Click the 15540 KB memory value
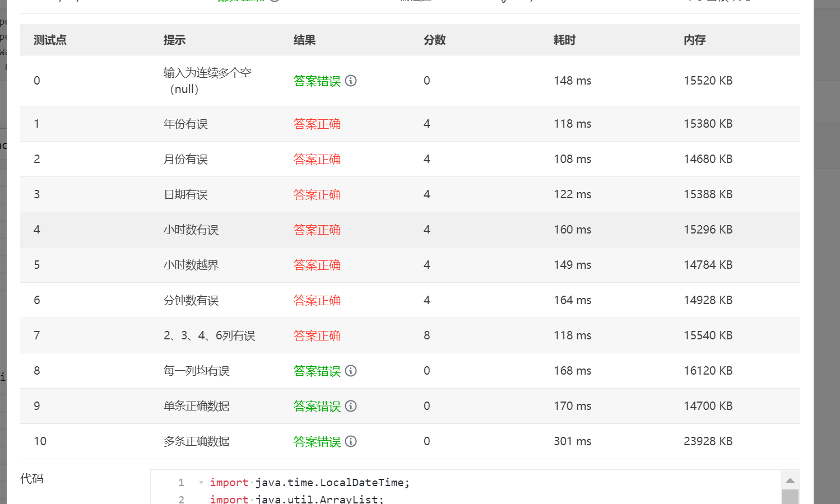840x504 pixels. pos(708,335)
